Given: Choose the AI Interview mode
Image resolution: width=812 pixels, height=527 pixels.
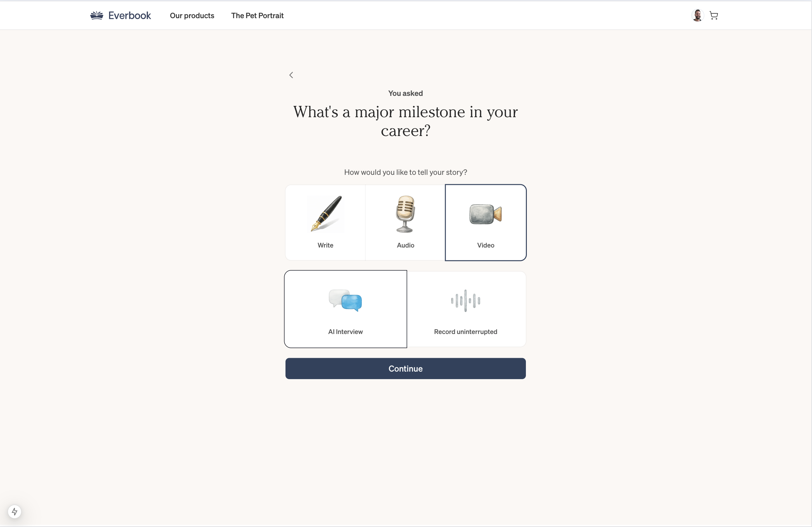Looking at the screenshot, I should point(346,309).
